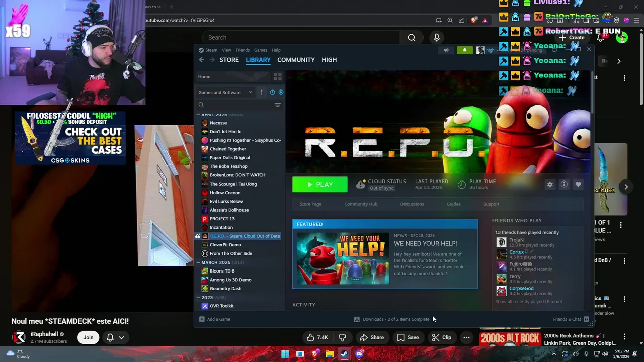The width and height of the screenshot is (644, 362).
Task: Open Friends & Chat panel
Action: (571, 319)
